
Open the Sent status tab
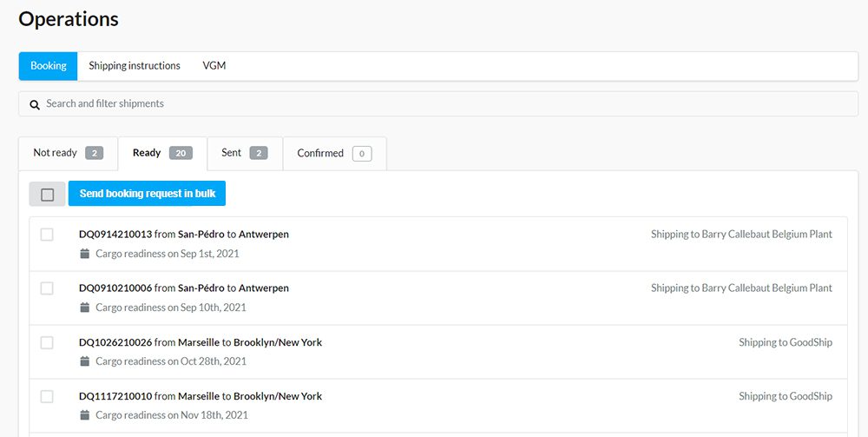point(245,154)
